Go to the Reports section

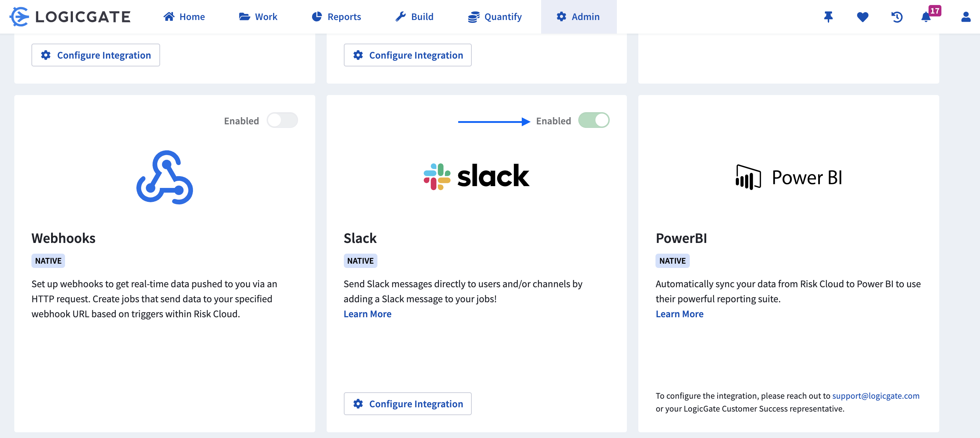click(336, 17)
